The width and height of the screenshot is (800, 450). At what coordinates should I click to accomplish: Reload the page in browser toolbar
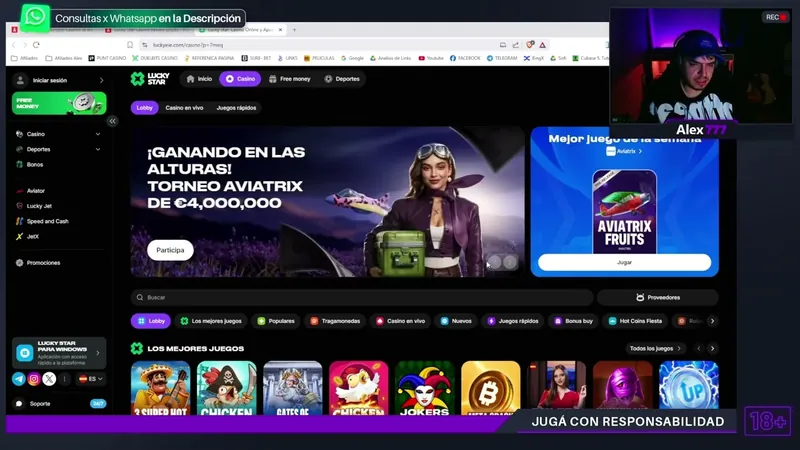pyautogui.click(x=36, y=45)
